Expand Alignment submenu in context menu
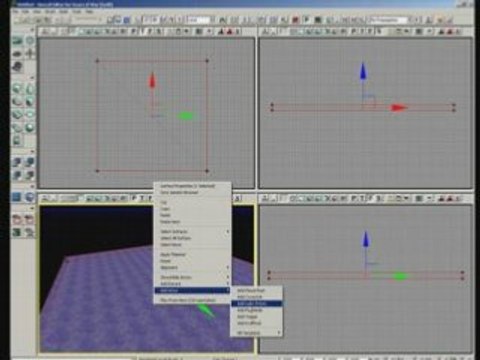Viewport: 480px width, 360px height. coord(192,267)
